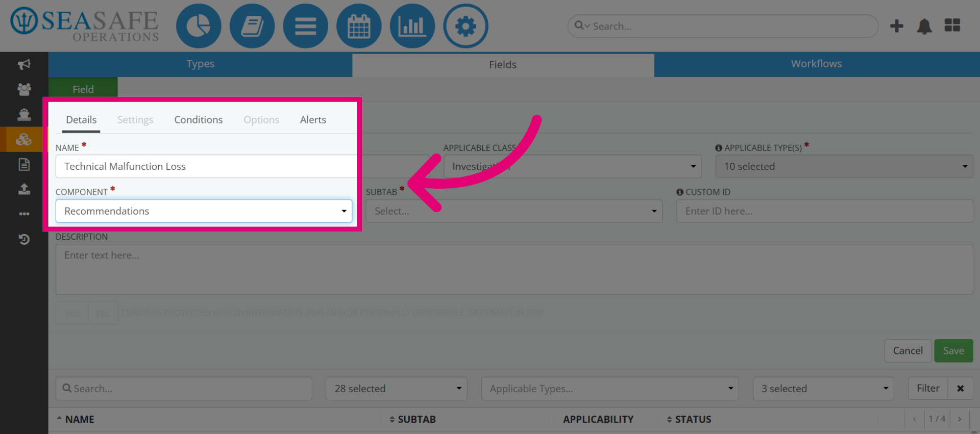Click the Cancel button
980x434 pixels.
(x=908, y=351)
